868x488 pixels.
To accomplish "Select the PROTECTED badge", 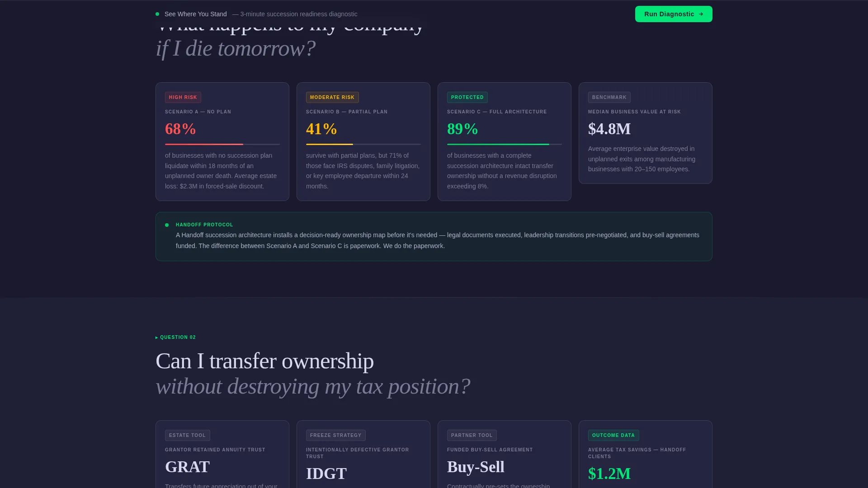I will pyautogui.click(x=467, y=98).
